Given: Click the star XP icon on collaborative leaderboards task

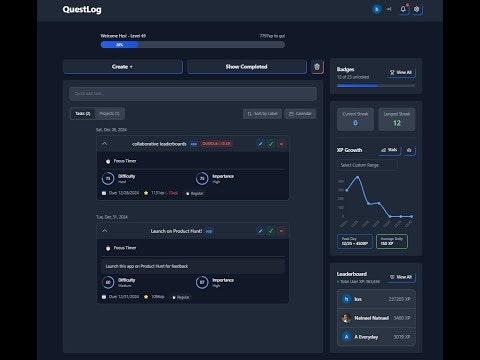Looking at the screenshot, I should (146, 193).
